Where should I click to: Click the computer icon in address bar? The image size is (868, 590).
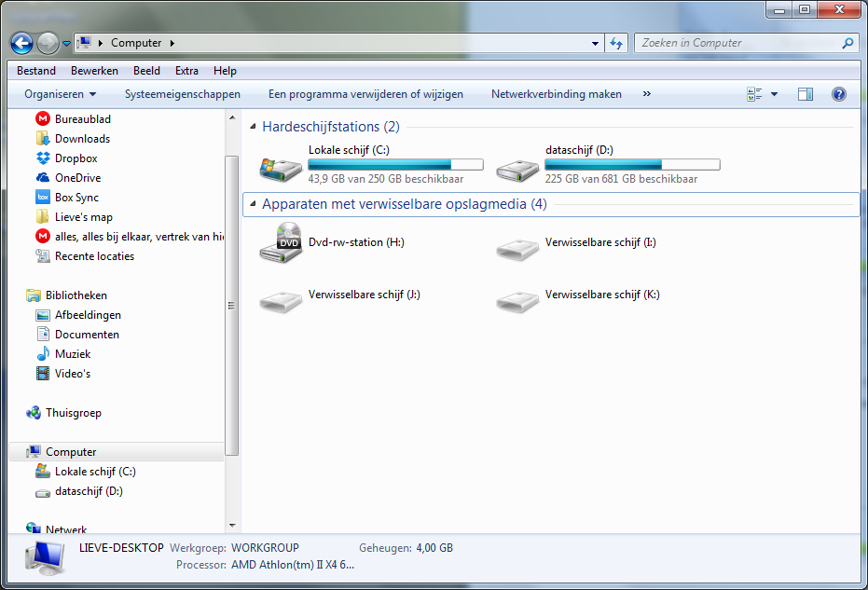84,43
